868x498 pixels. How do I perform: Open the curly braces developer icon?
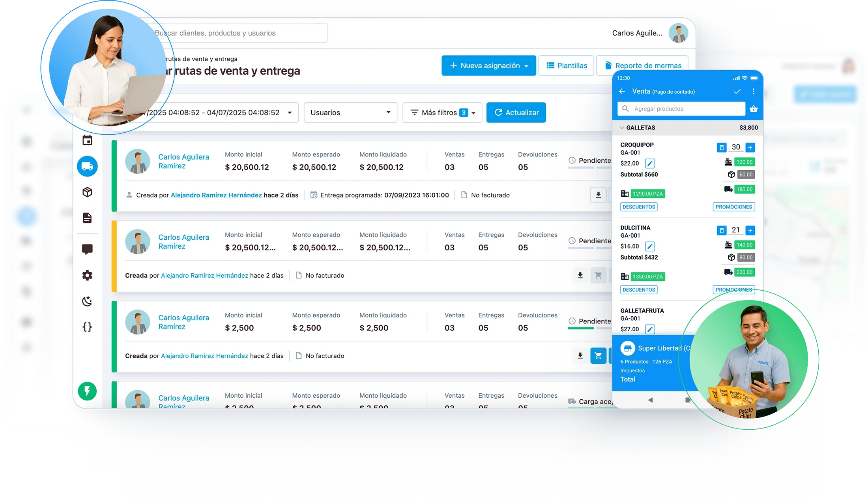pyautogui.click(x=87, y=327)
